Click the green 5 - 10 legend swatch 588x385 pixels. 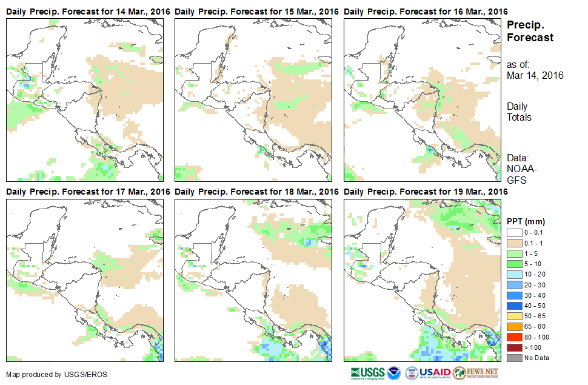click(x=514, y=264)
